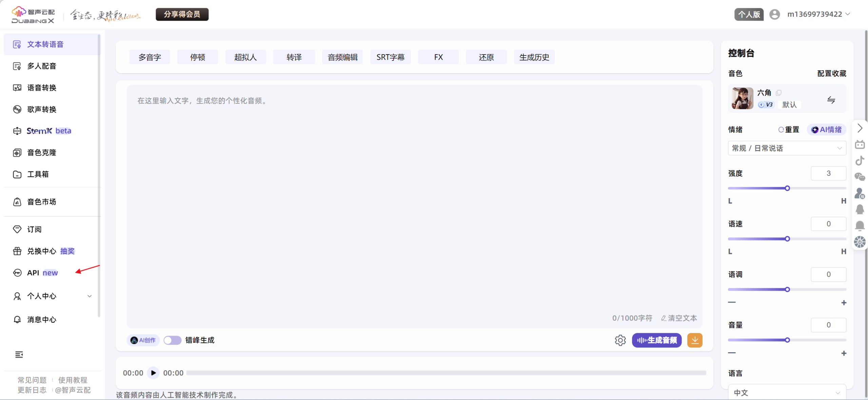Image resolution: width=868 pixels, height=400 pixels.
Task: Open the SRT字幕 tab
Action: click(x=390, y=57)
